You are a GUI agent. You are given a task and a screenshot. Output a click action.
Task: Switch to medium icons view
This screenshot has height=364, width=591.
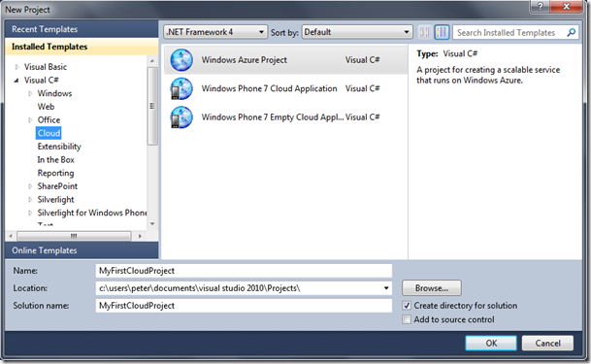pyautogui.click(x=442, y=32)
